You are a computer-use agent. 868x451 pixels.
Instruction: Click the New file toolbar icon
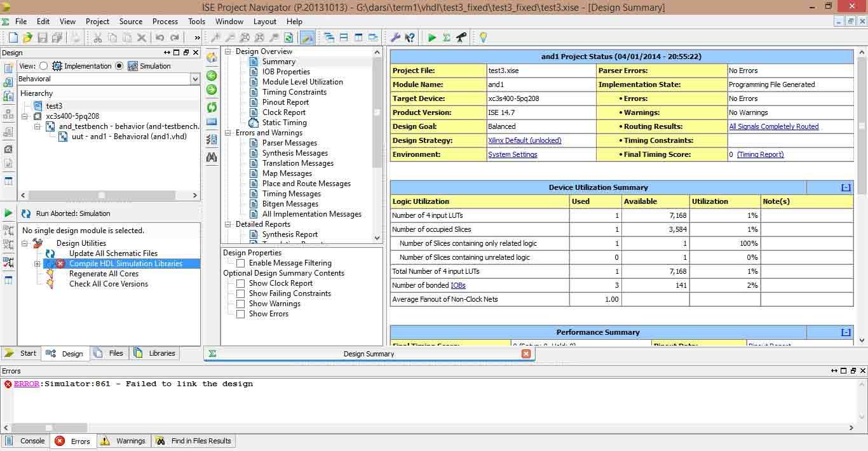[x=13, y=37]
